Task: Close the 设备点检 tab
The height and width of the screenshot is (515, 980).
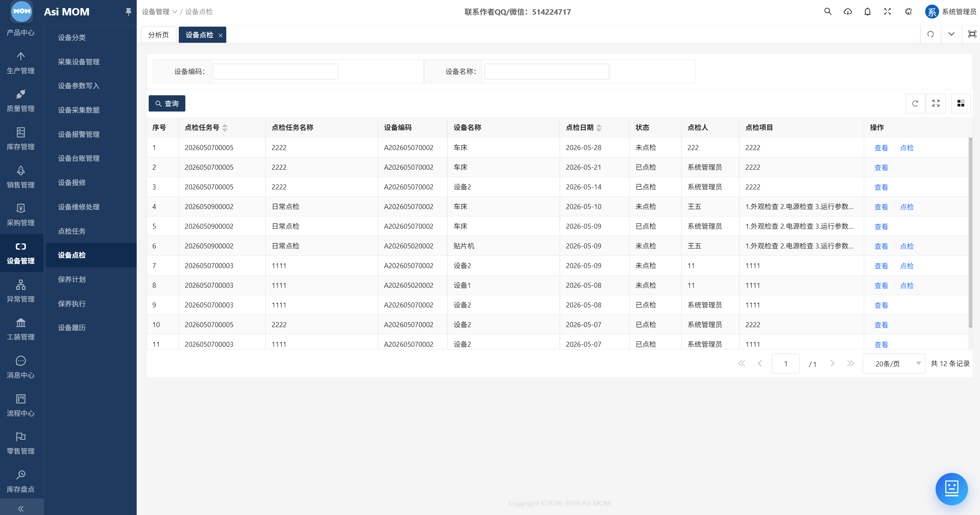Action: [220, 35]
